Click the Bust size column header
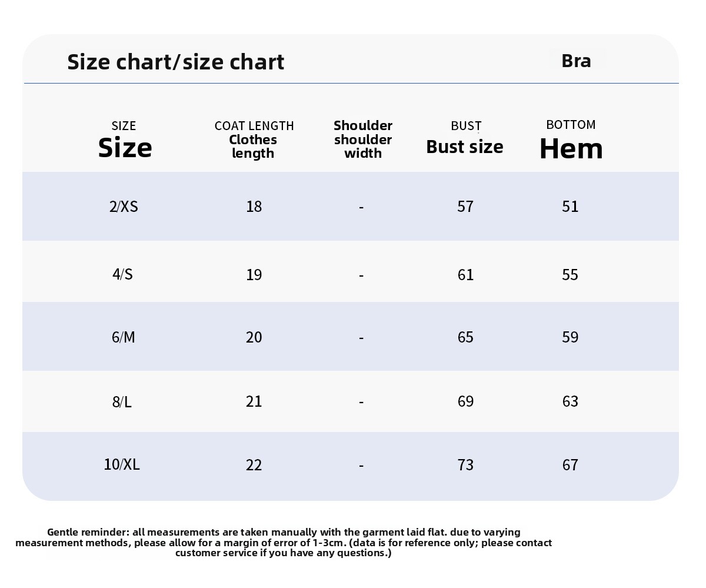The width and height of the screenshot is (706, 588). 465,139
